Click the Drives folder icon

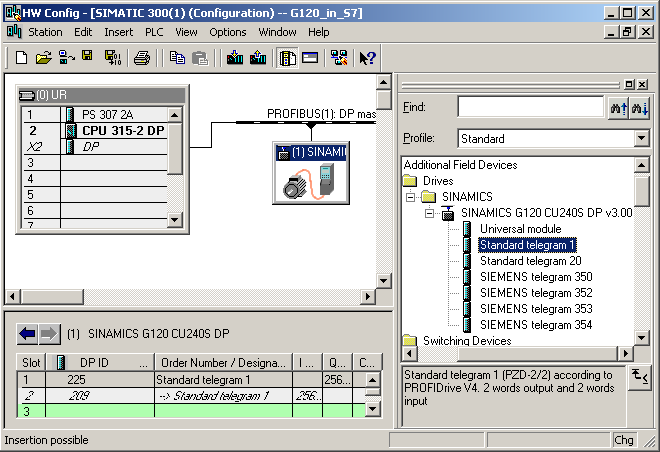click(410, 181)
